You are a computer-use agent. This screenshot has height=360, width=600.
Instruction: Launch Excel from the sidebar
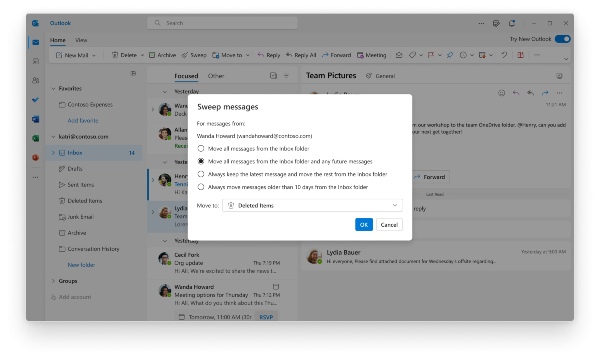click(x=36, y=138)
